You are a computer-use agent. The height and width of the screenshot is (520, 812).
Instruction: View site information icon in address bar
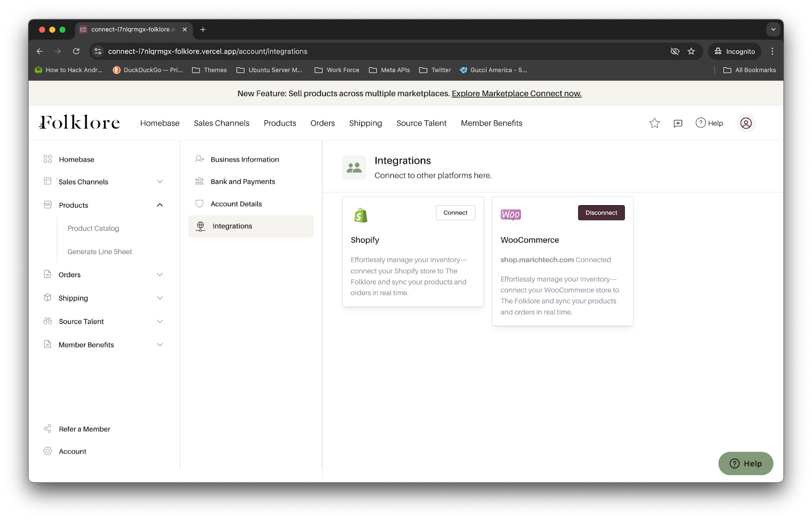98,51
